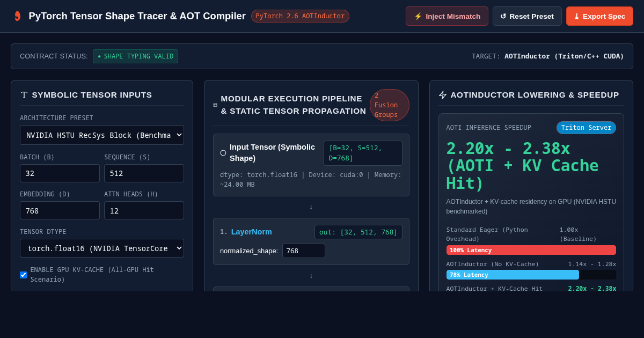Click "CONTRACT STATUS:" label

point(54,56)
